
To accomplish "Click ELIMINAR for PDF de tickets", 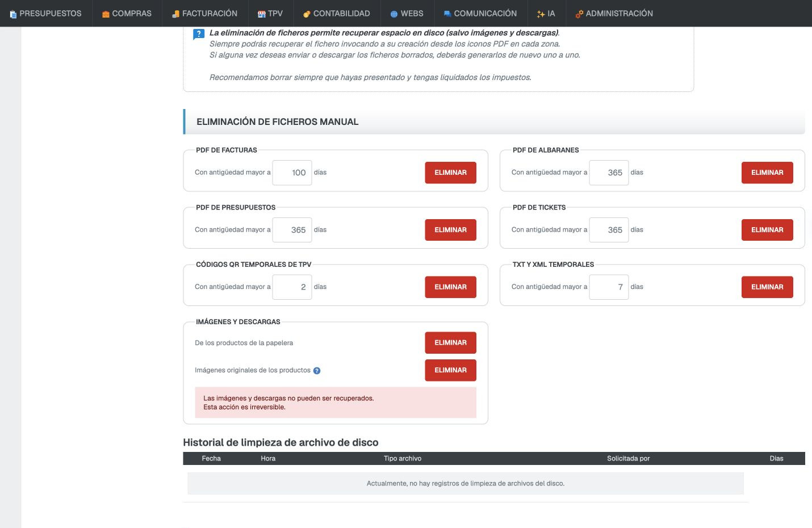I will click(x=767, y=230).
